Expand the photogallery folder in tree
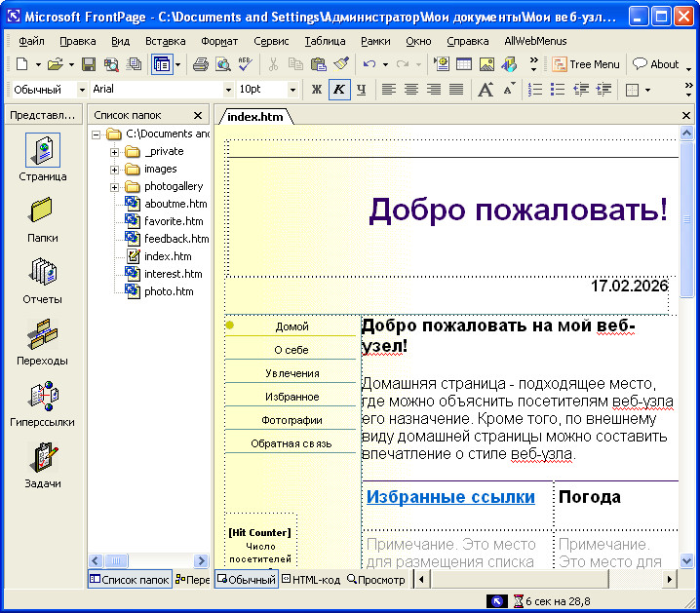700x613 pixels. [114, 186]
